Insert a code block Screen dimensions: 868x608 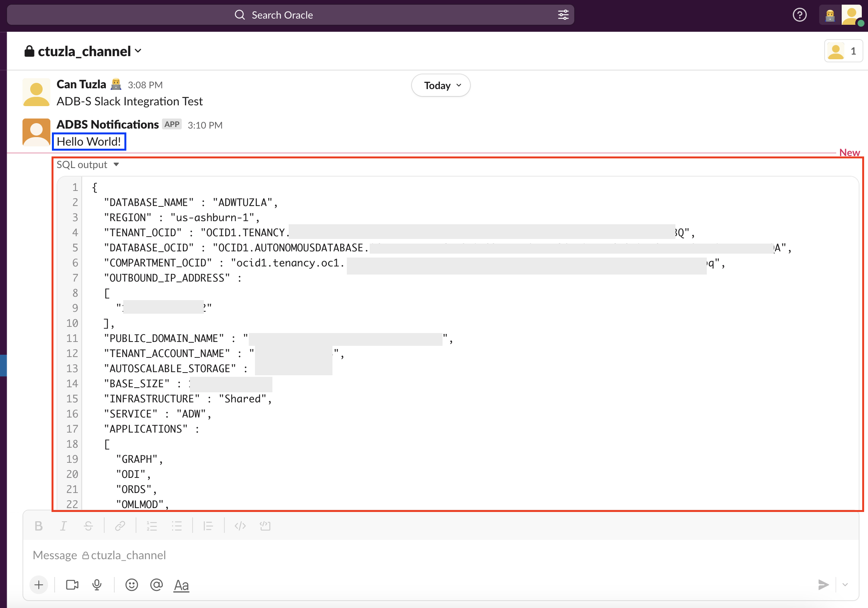(265, 526)
